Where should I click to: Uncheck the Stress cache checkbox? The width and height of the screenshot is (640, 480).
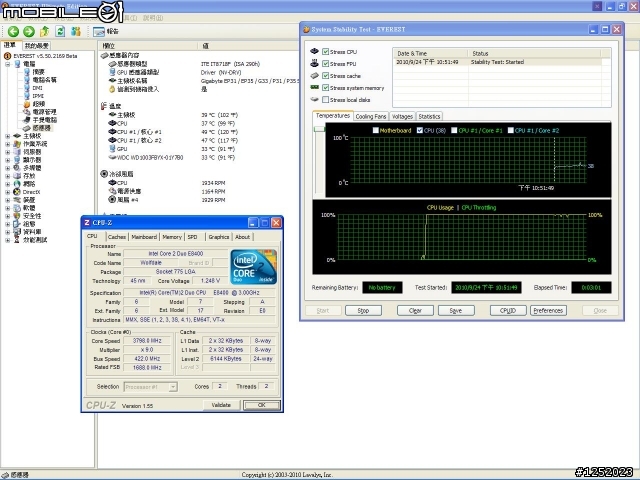coord(325,76)
